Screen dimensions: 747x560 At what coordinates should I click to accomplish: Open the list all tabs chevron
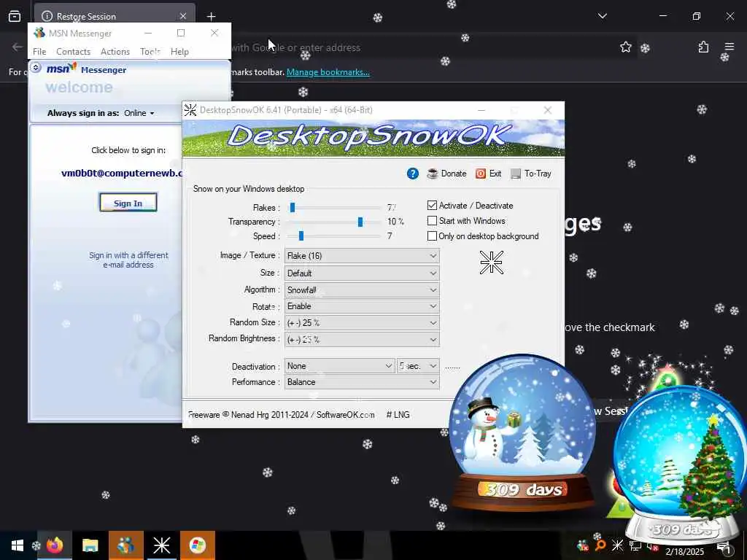click(602, 16)
